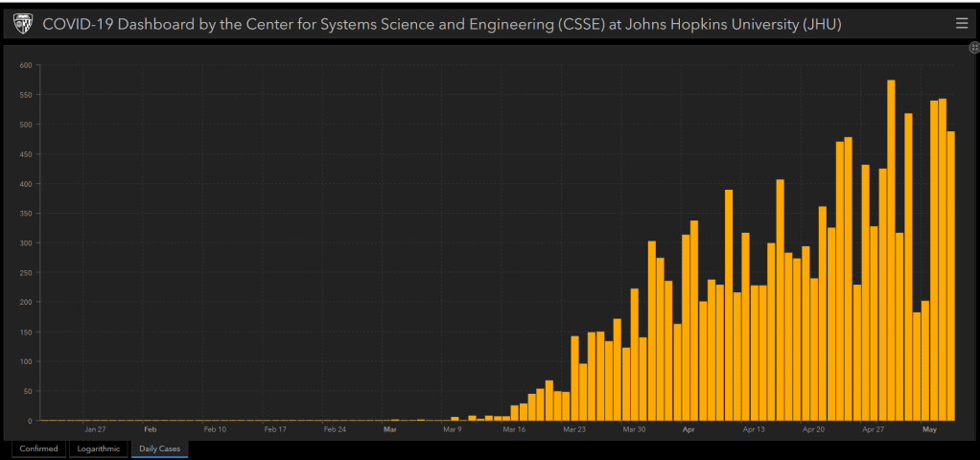Click the last bar on the chart
This screenshot has height=460, width=980.
pos(951,278)
